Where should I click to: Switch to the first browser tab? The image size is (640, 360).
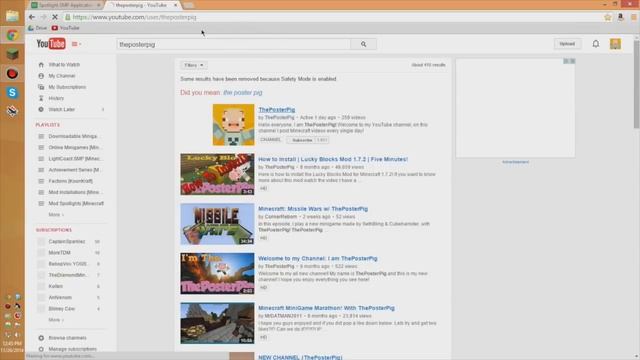(x=65, y=5)
